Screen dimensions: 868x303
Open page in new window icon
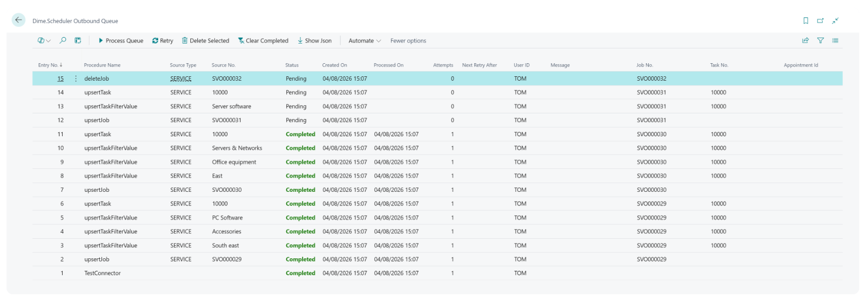820,21
